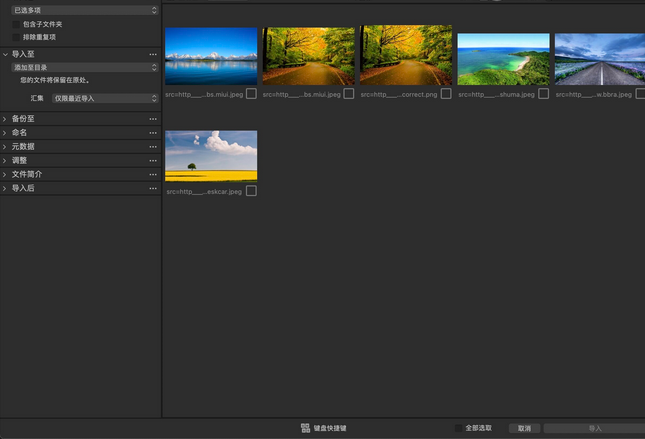Click the filename ending in w.bbra.jpeg

[594, 95]
